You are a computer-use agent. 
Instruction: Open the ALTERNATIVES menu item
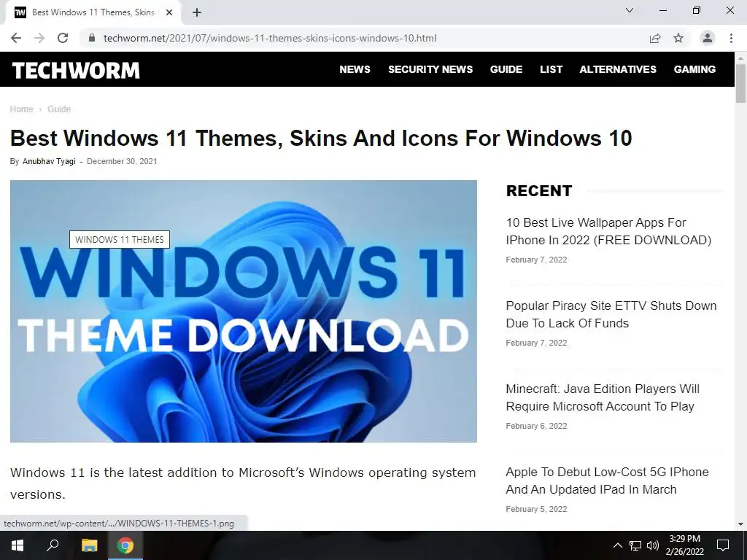[618, 69]
